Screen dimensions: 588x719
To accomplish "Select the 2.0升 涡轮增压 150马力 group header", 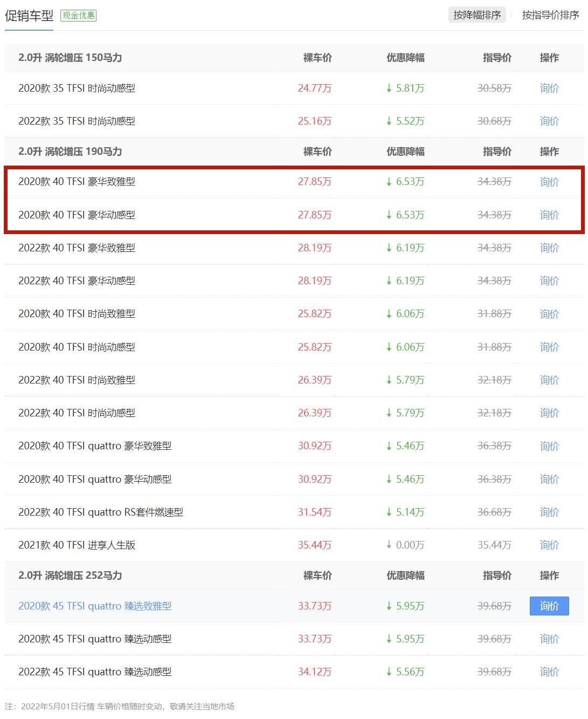I will (70, 58).
